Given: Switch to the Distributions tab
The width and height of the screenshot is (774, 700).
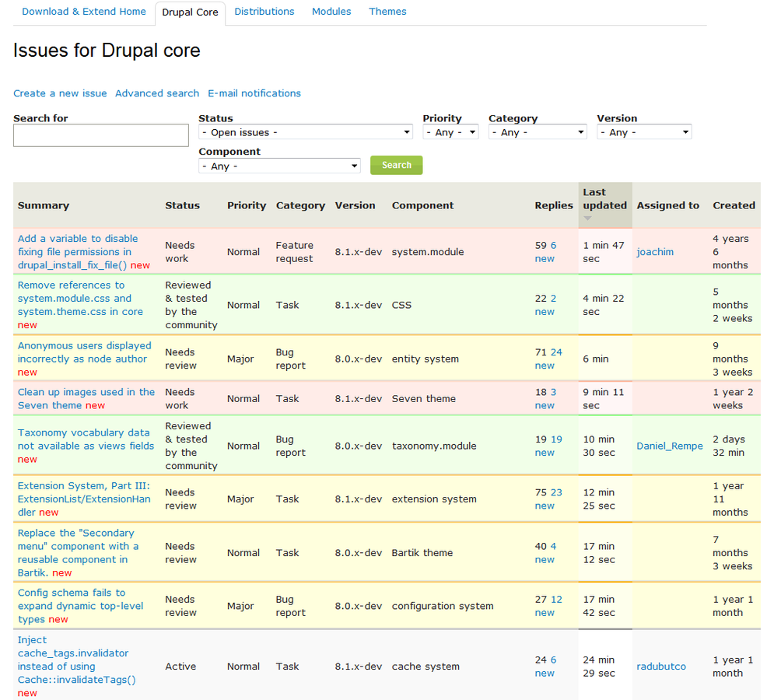Looking at the screenshot, I should [x=264, y=12].
